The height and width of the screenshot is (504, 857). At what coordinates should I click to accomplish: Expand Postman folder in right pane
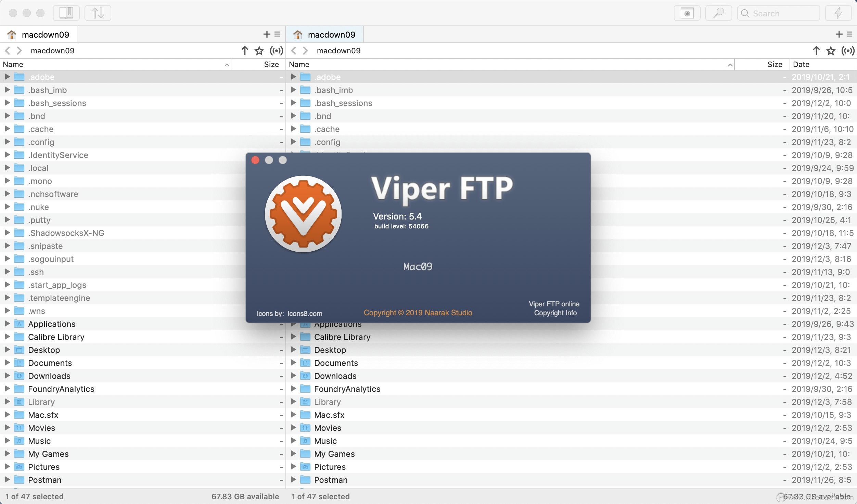(293, 480)
